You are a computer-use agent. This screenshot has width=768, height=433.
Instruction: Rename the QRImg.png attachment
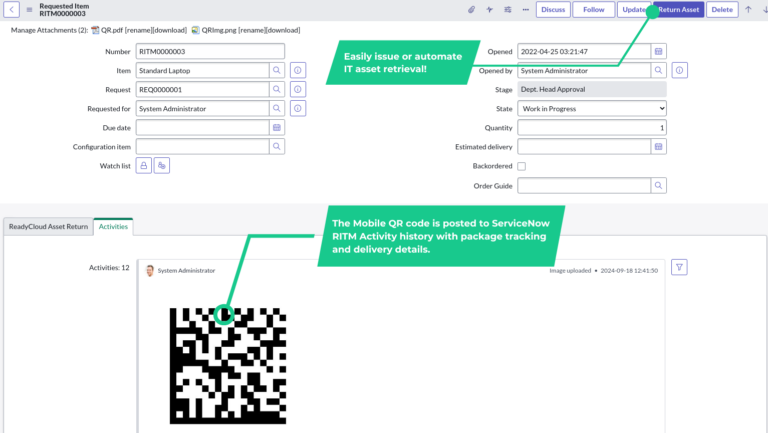[253, 30]
